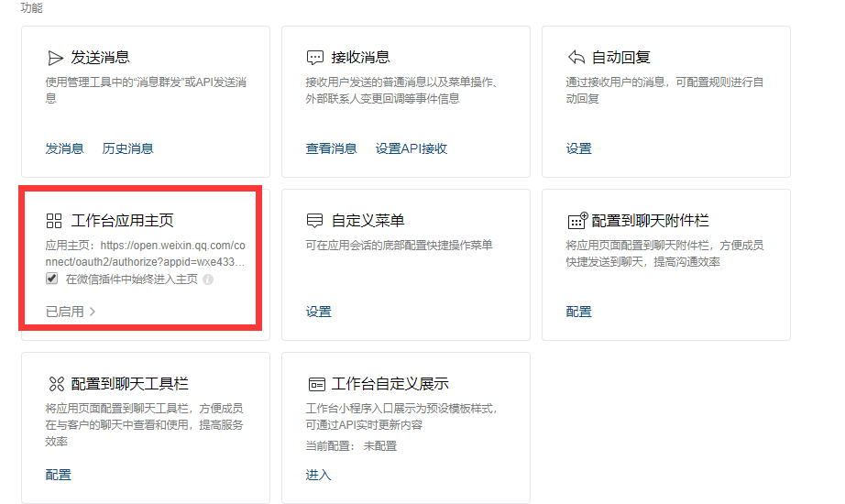Viewport: 845px width, 504px height.
Task: Click 设置 under 自定义菜单
Action: pos(318,312)
